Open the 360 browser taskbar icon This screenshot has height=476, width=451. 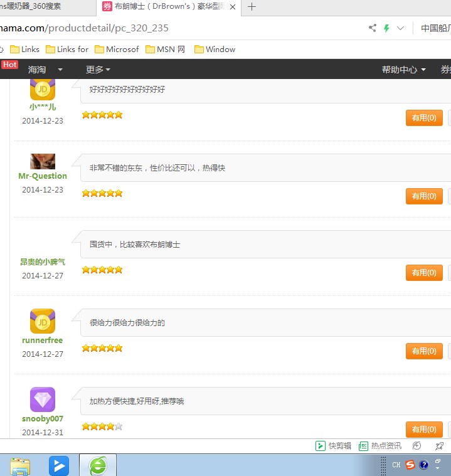pyautogui.click(x=98, y=465)
